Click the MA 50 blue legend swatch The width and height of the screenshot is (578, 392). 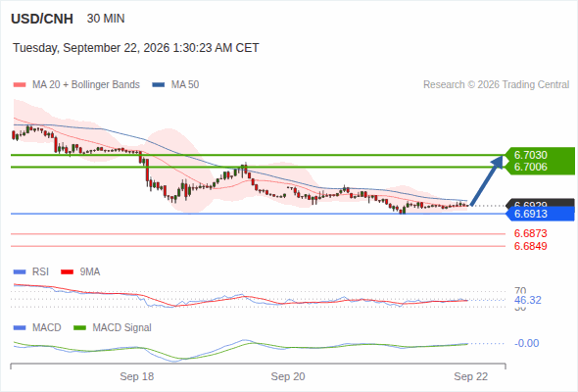pos(159,85)
